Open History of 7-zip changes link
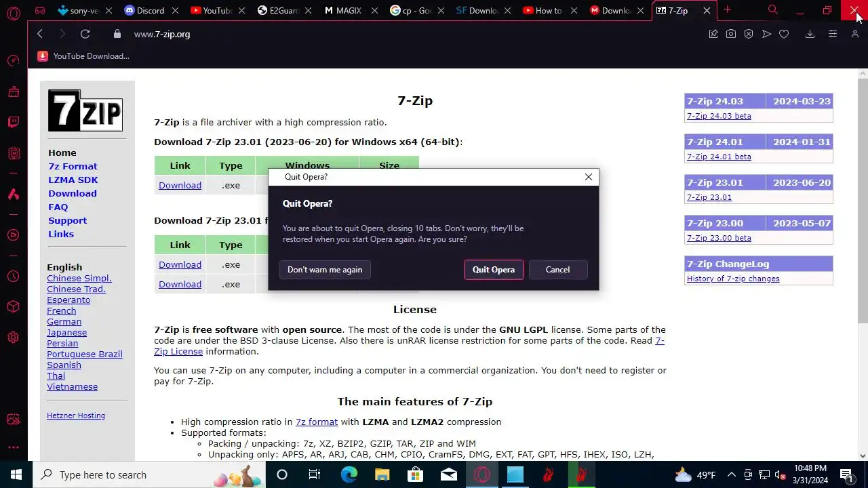The width and height of the screenshot is (868, 488). coord(733,279)
